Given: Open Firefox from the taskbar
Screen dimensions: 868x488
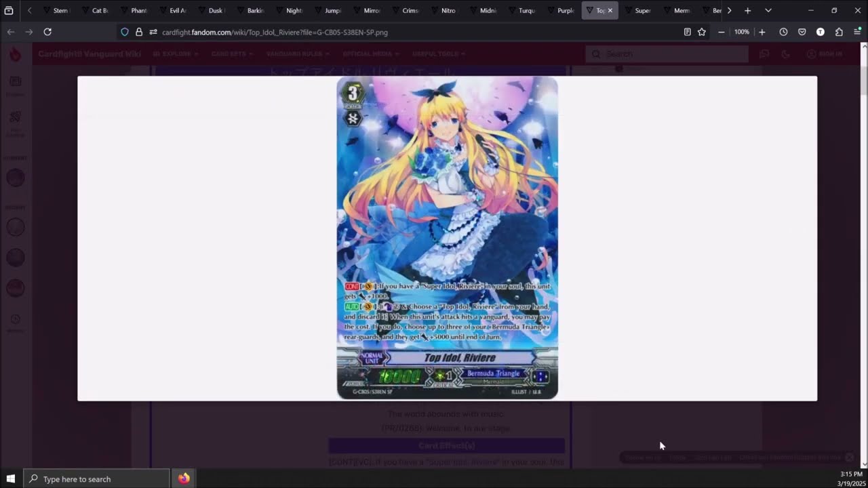Looking at the screenshot, I should tap(184, 479).
